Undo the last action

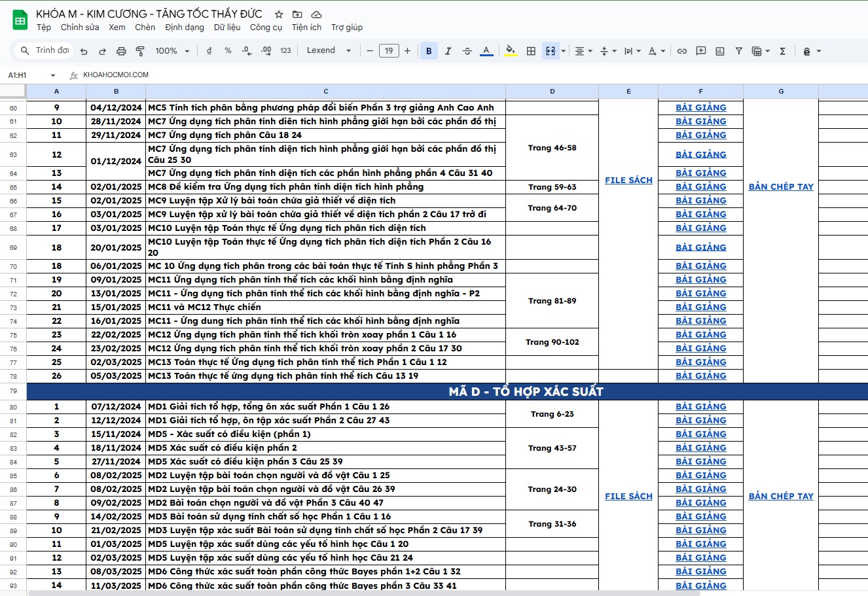click(84, 51)
